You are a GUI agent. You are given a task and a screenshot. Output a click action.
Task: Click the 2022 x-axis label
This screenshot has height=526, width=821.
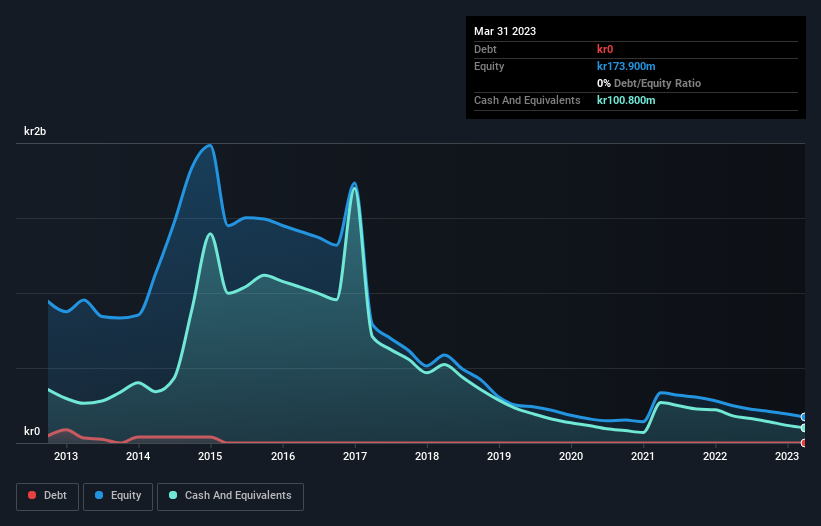coord(715,456)
